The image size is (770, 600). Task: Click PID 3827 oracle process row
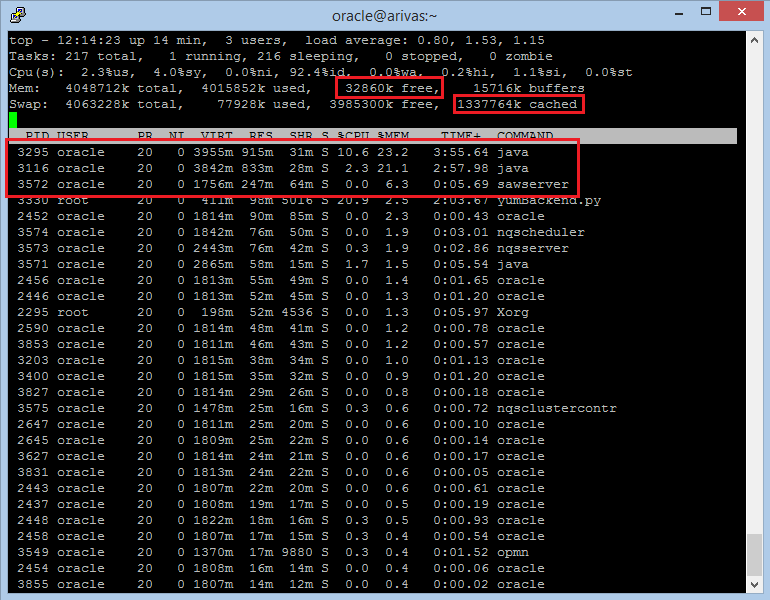click(x=281, y=392)
